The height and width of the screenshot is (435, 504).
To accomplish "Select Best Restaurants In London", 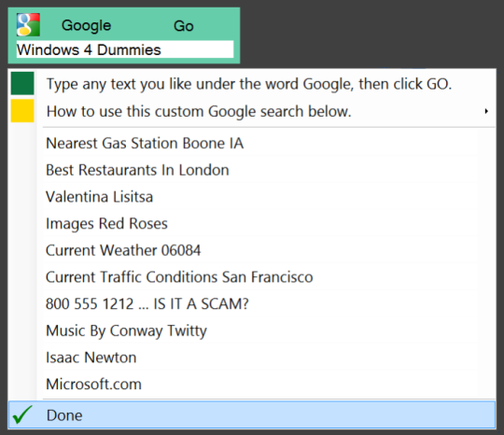I will coord(252,170).
